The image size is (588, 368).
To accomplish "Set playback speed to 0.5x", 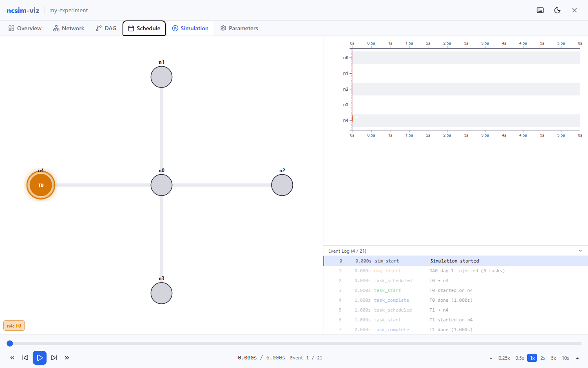I will (x=520, y=358).
